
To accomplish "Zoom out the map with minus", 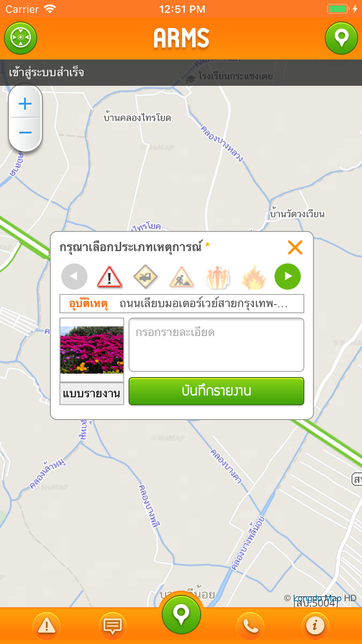I will [x=25, y=133].
